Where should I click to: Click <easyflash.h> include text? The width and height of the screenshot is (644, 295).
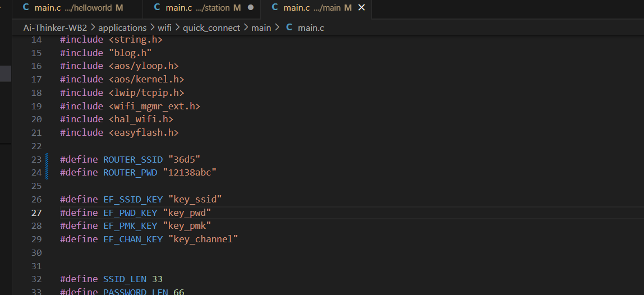pos(144,132)
